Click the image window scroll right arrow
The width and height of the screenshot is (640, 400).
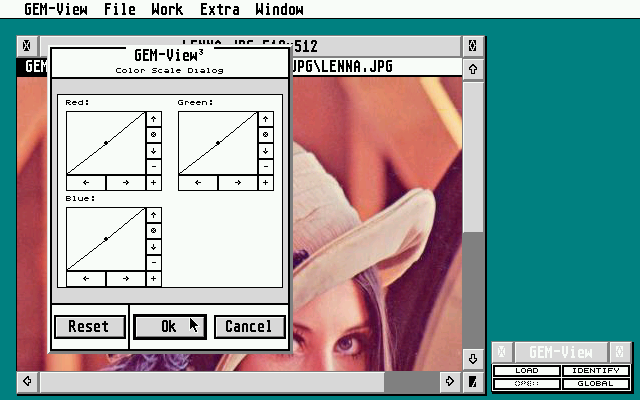pos(450,381)
